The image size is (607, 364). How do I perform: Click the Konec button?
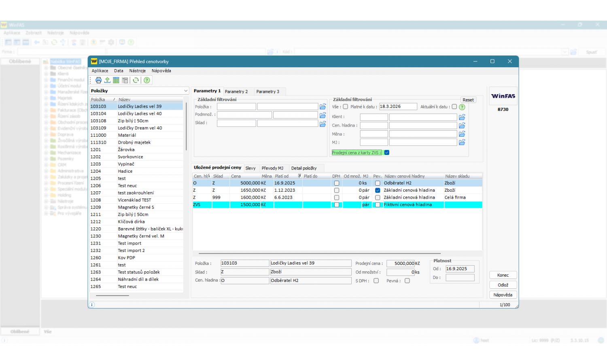pos(503,275)
